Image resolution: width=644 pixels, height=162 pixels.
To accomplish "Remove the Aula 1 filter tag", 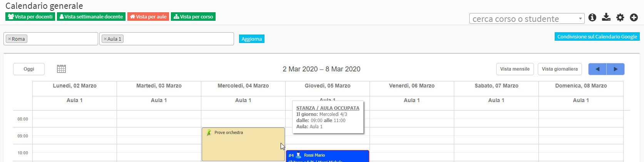I will point(105,39).
